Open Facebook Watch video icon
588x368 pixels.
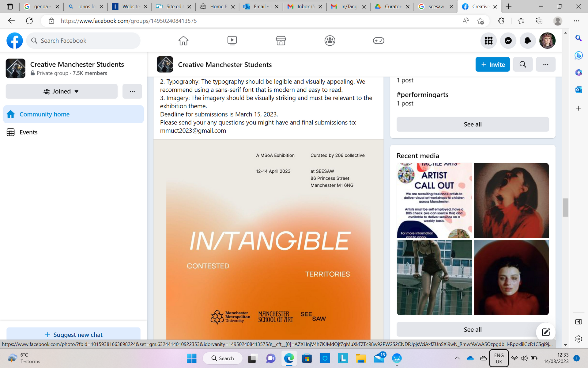click(232, 40)
